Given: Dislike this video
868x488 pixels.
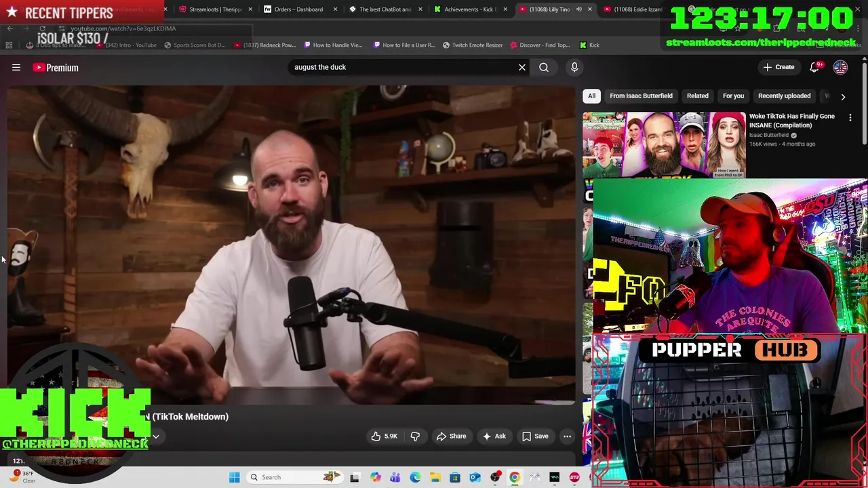Looking at the screenshot, I should [x=415, y=436].
